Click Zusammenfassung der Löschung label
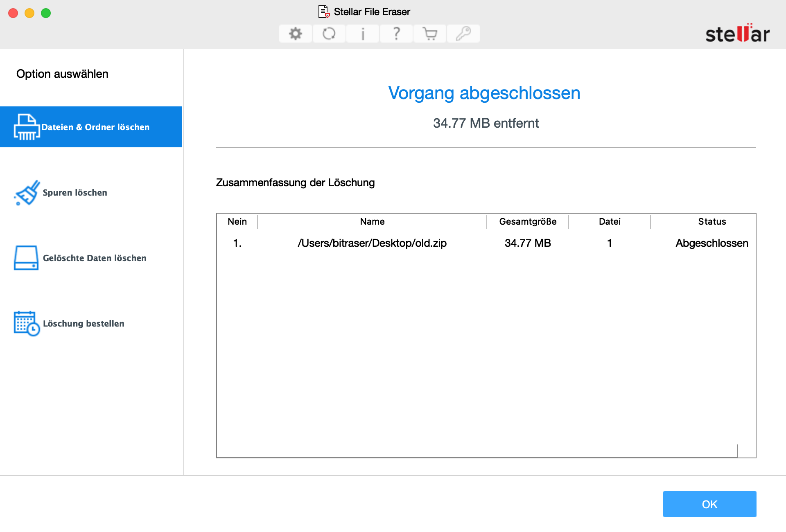The image size is (786, 532). (x=295, y=183)
